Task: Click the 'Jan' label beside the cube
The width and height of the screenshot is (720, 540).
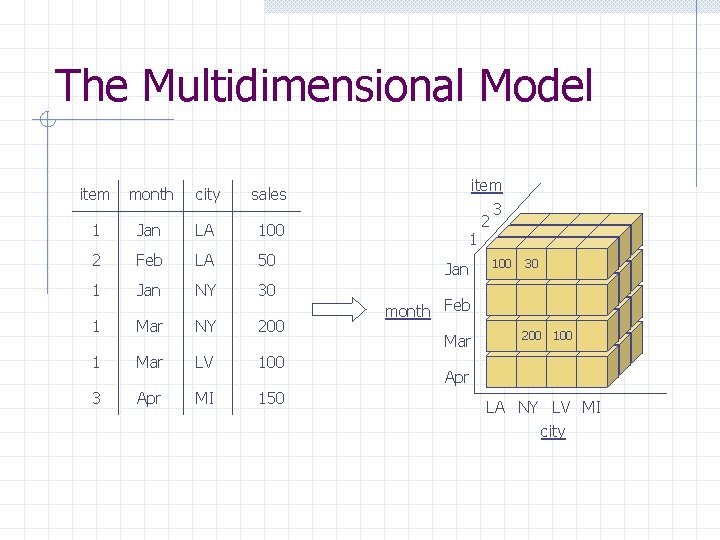Action: point(456,269)
